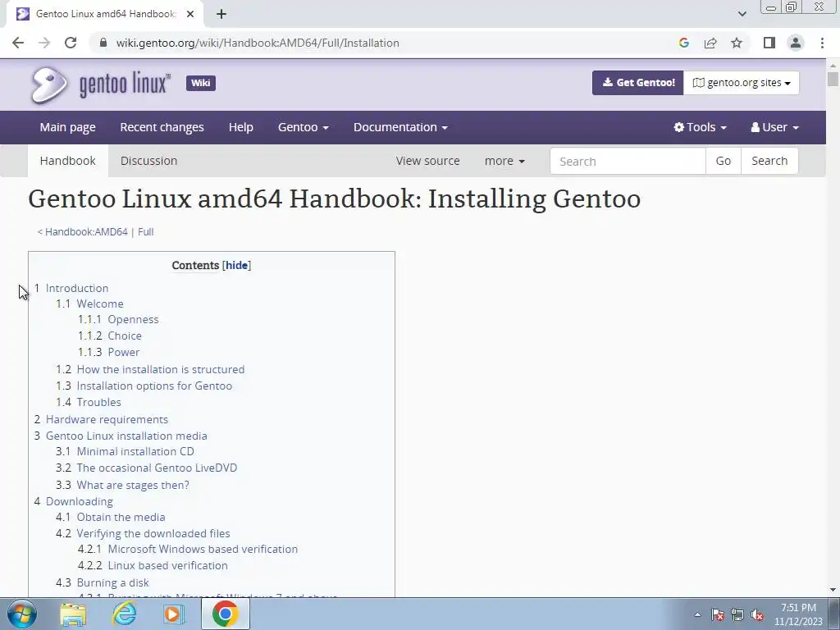
Task: Jump to Welcome section
Action: (99, 304)
